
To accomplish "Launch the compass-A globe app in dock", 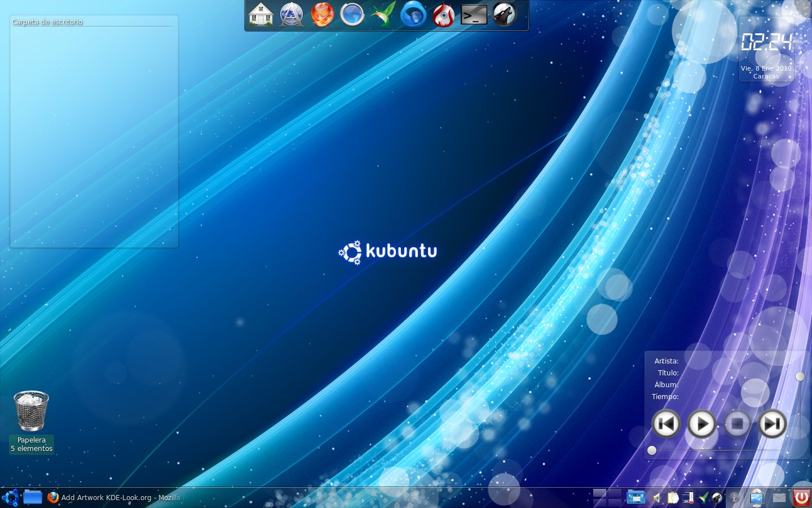I will click(292, 14).
